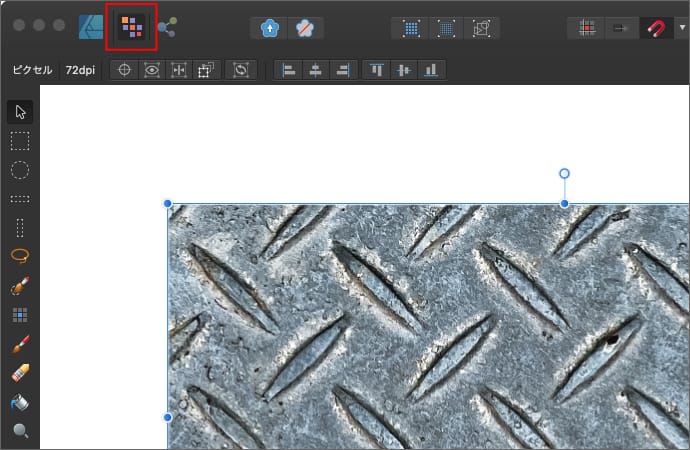
Task: Toggle the snapping magnet
Action: coord(657,28)
